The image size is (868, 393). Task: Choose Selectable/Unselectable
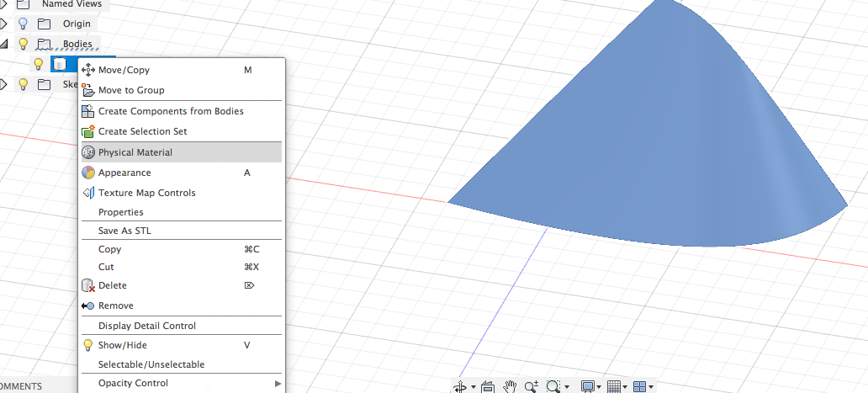point(182,364)
